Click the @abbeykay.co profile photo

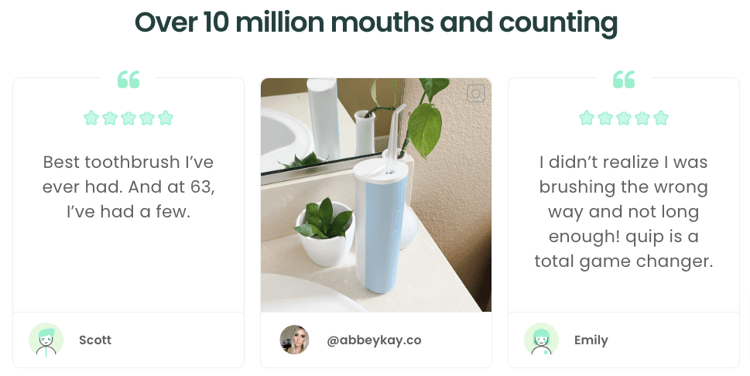click(x=294, y=340)
